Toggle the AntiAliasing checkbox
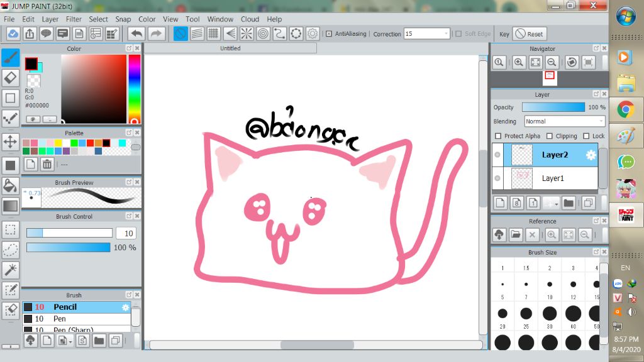Screen dimensions: 644x362 tap(328, 34)
